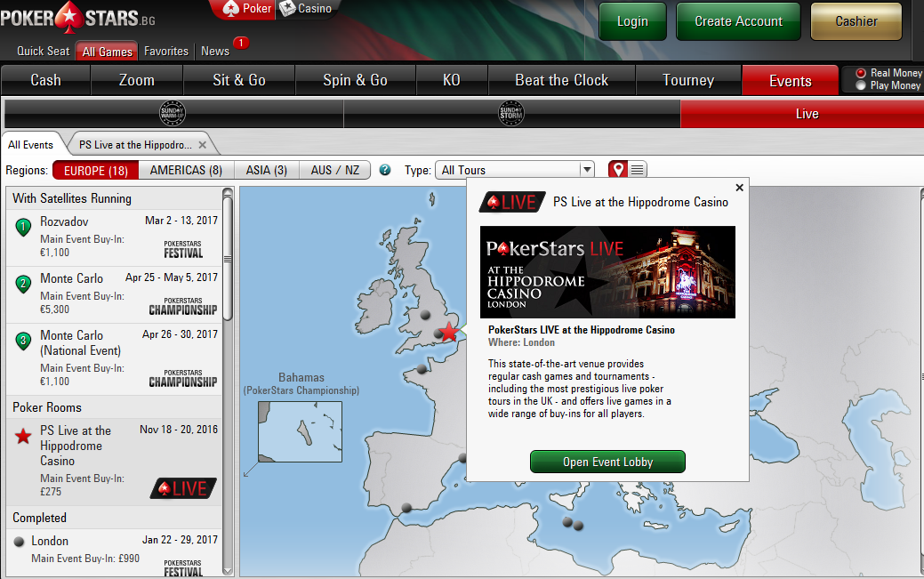This screenshot has width=924, height=579.
Task: Click green pin number 2 for Monte Carlo
Action: [23, 285]
